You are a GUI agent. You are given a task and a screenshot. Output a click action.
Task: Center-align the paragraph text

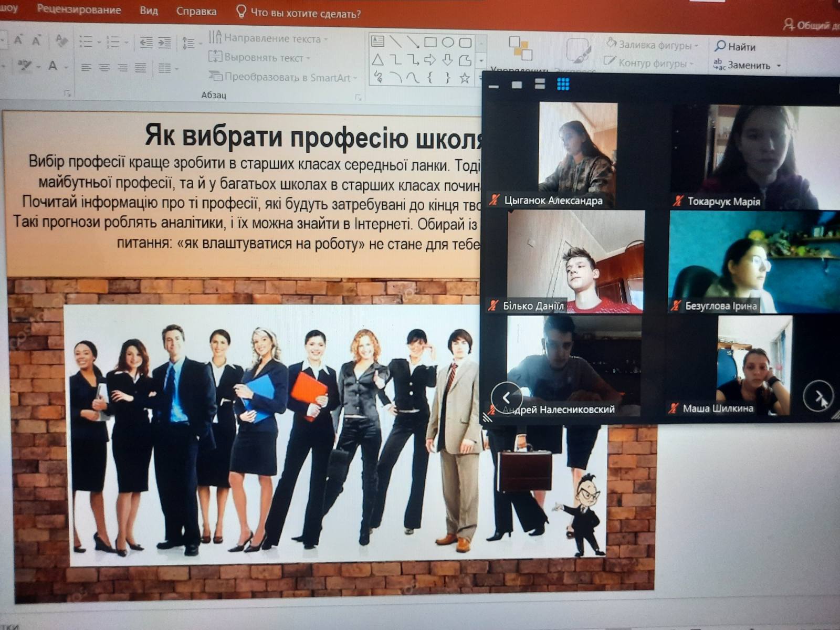coord(104,68)
